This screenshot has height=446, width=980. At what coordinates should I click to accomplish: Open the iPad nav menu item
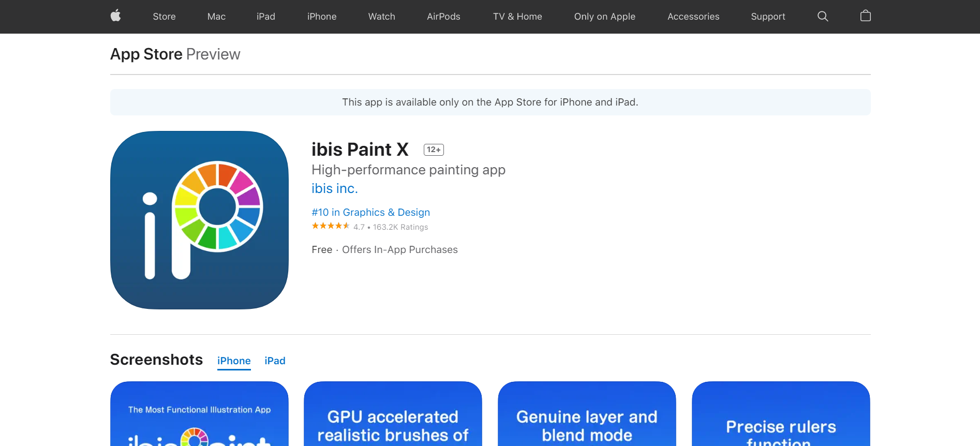click(x=266, y=17)
